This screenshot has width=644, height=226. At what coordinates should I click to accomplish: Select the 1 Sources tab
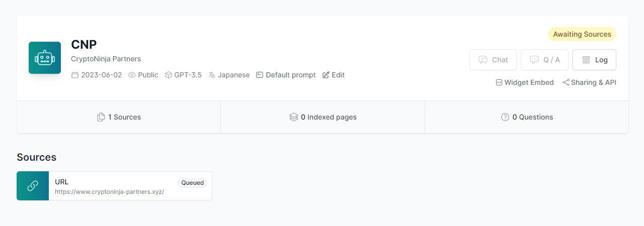point(119,117)
